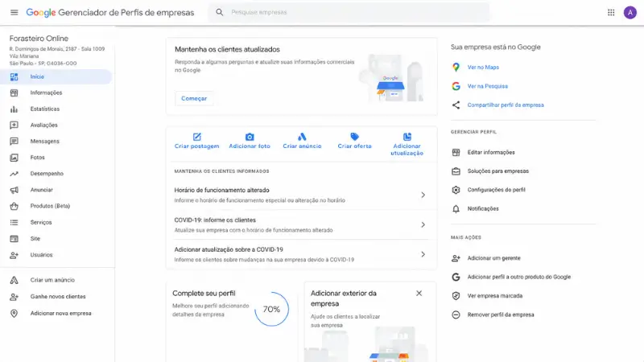Image resolution: width=644 pixels, height=362 pixels.
Task: Click the Google Gerenciador de Perfis logo
Action: point(110,13)
